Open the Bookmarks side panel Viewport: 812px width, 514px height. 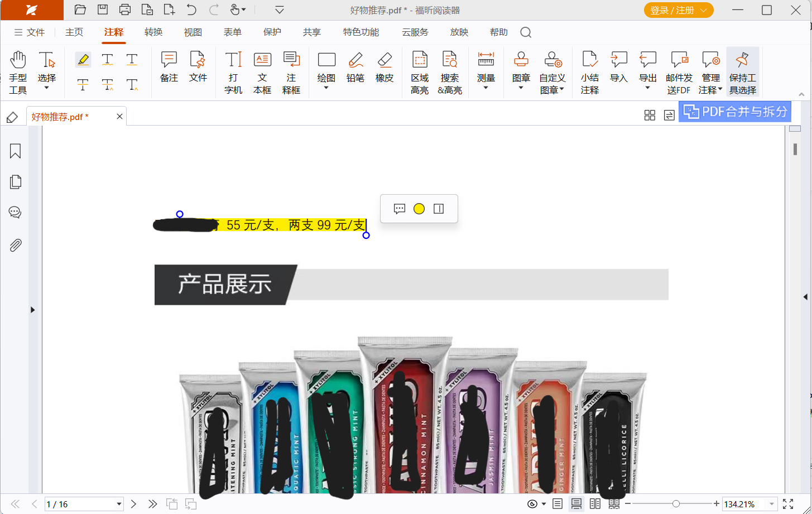[x=15, y=151]
